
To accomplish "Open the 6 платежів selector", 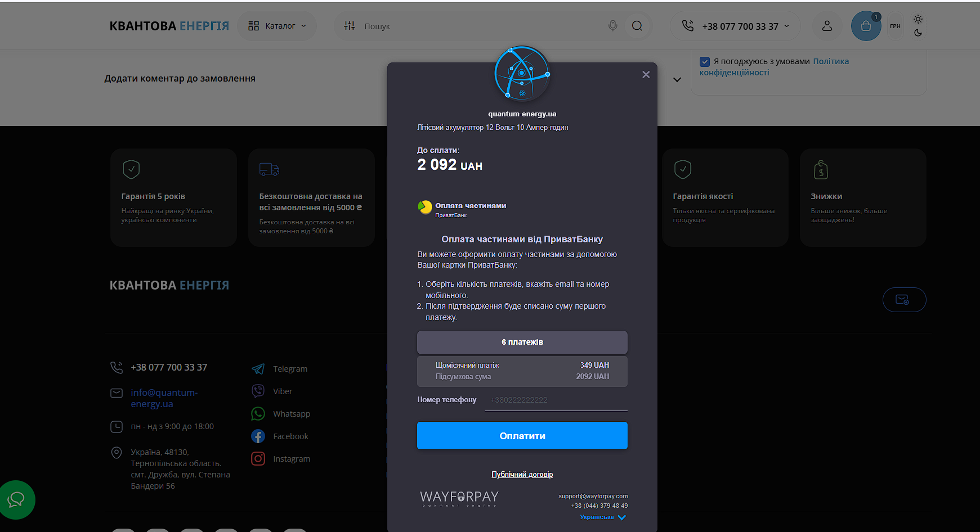I will tap(522, 342).
